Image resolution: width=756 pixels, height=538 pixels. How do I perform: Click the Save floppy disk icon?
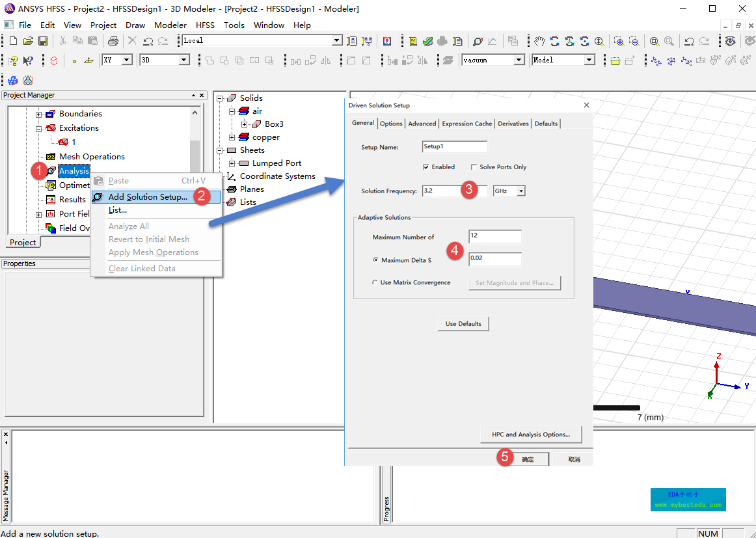click(43, 41)
